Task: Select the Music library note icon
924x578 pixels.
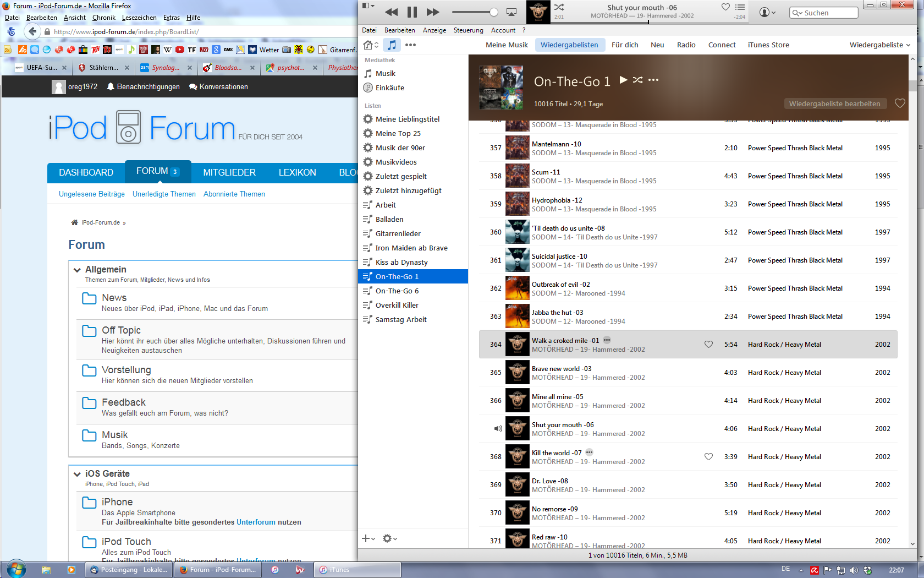Action: tap(392, 45)
